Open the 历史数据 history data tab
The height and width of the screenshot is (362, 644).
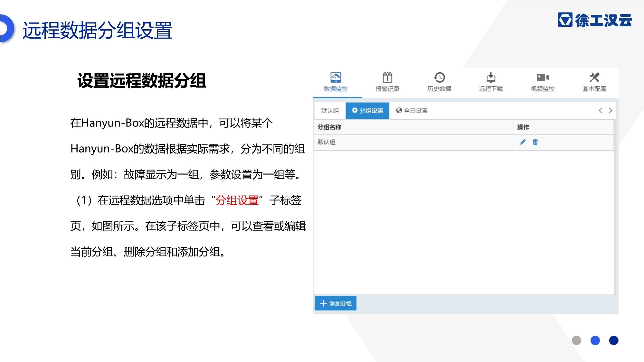pyautogui.click(x=439, y=82)
